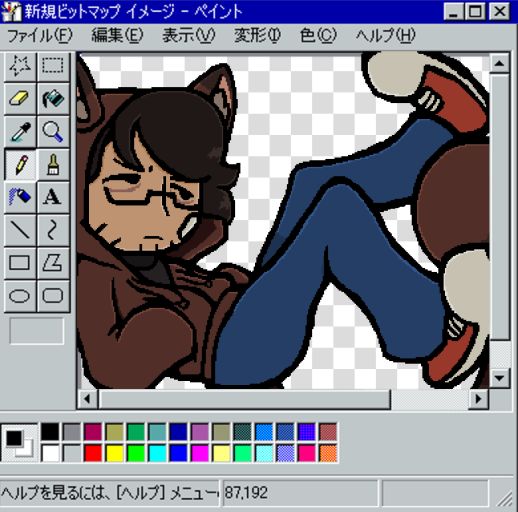Viewport: 518px width, 512px height.
Task: Click the vertical scrollbar down arrow
Action: click(499, 378)
